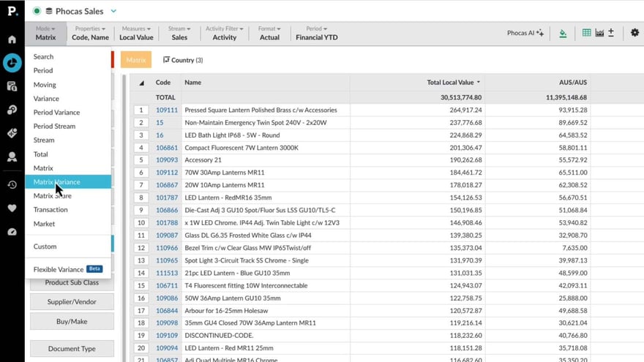
Task: Open item code 109111 link
Action: point(167,110)
